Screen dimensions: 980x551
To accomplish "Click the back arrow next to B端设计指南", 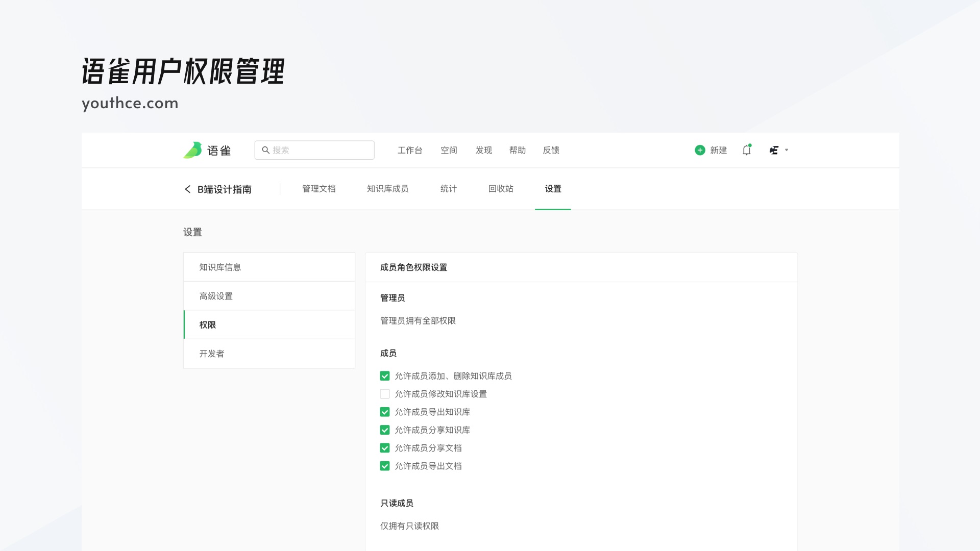I will [187, 189].
